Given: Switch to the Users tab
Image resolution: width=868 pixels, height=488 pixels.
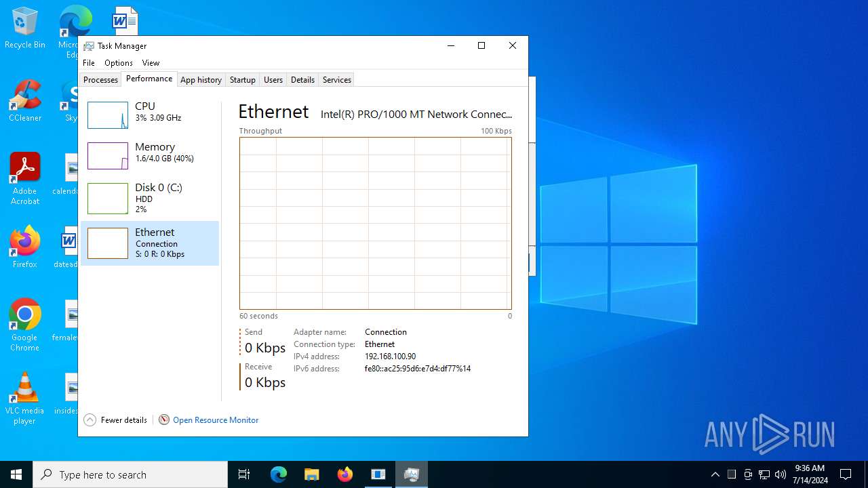Looking at the screenshot, I should [x=273, y=80].
